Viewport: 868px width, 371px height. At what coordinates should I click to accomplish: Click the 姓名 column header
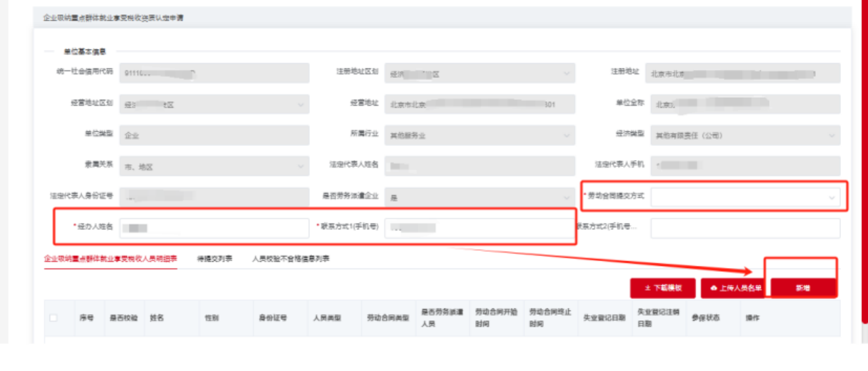coord(157,317)
